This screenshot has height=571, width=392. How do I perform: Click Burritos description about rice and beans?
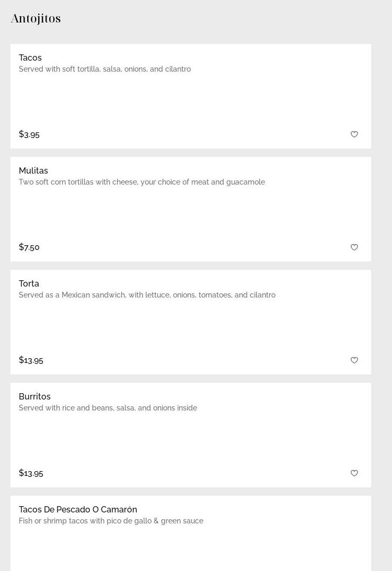pyautogui.click(x=108, y=408)
